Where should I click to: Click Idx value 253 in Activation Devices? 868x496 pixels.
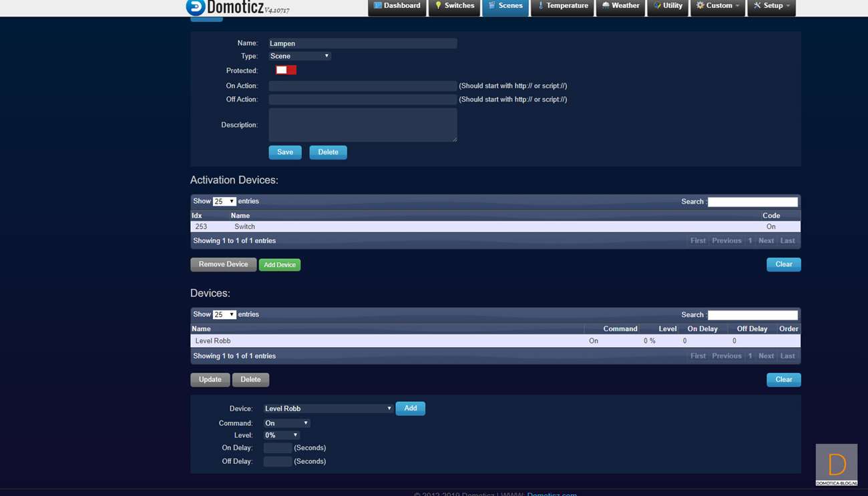click(201, 227)
